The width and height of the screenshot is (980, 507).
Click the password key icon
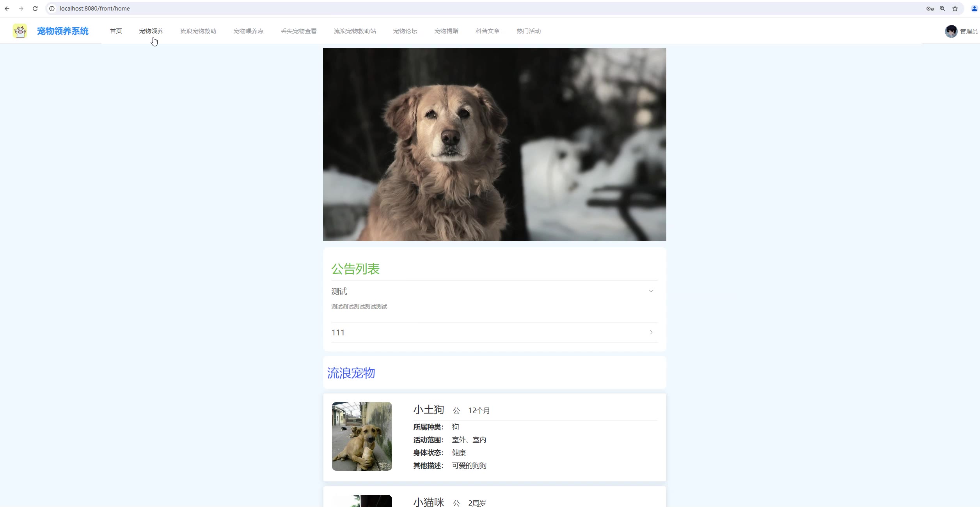(930, 9)
